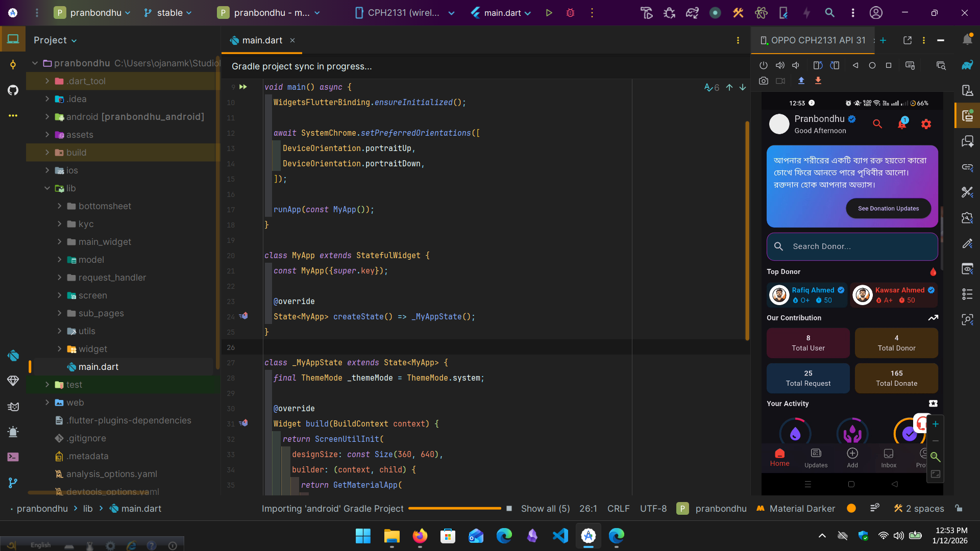Expand the bottomsheet folder

tap(60, 206)
